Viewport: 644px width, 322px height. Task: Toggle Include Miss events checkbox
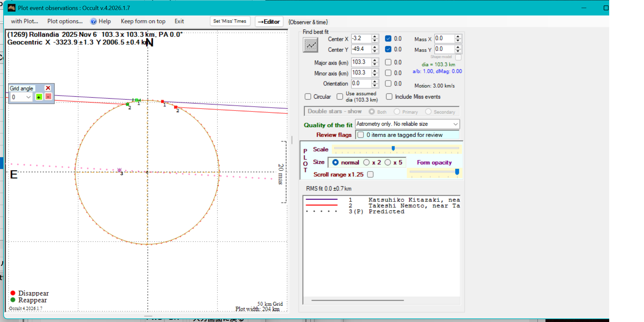pyautogui.click(x=389, y=97)
